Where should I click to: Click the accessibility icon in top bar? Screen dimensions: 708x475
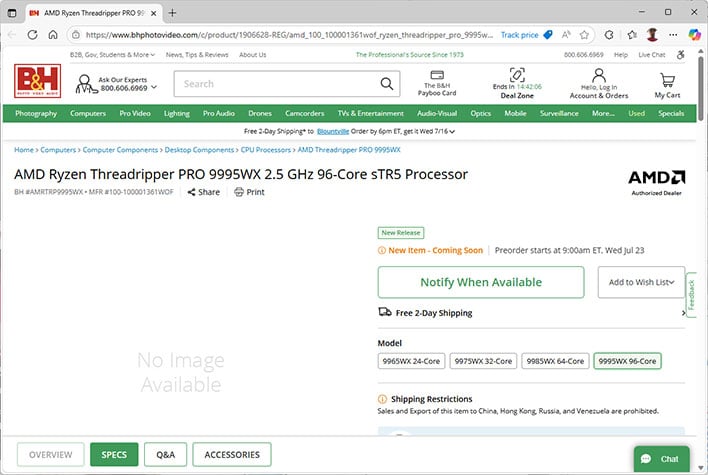tap(680, 55)
